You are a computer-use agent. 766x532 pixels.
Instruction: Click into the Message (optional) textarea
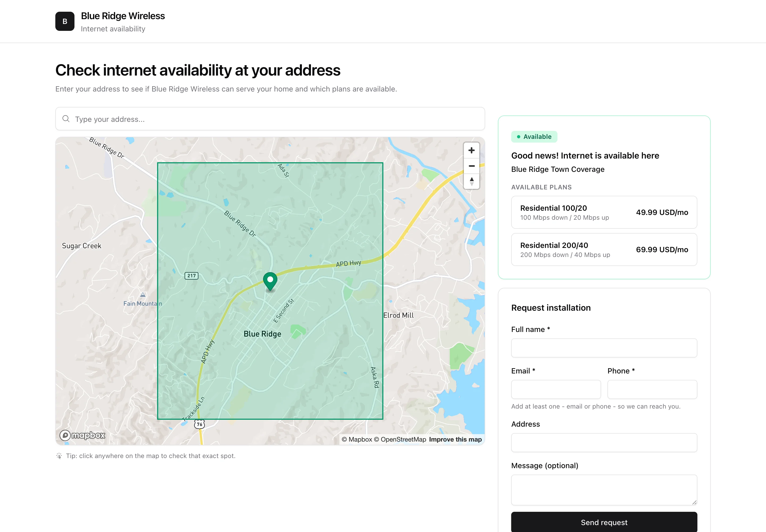click(604, 490)
